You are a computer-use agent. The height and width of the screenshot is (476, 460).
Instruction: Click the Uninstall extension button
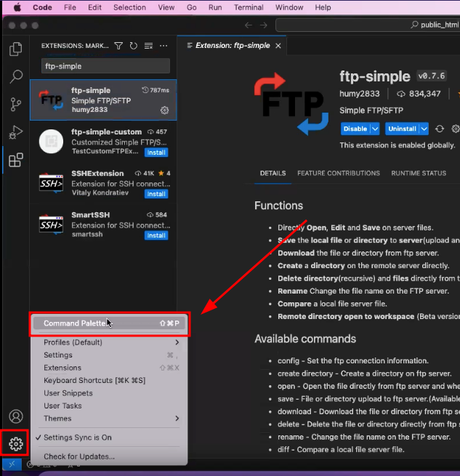(x=403, y=129)
